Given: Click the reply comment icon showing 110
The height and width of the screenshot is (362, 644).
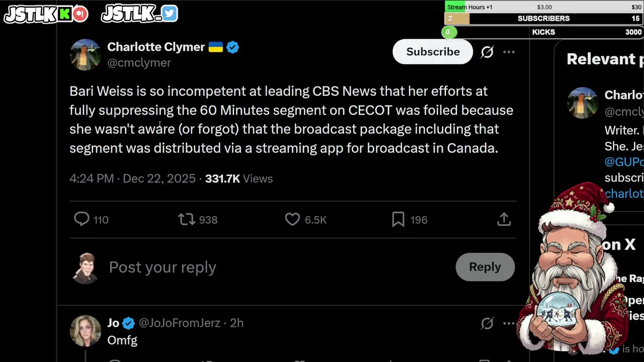Looking at the screenshot, I should coord(82,219).
